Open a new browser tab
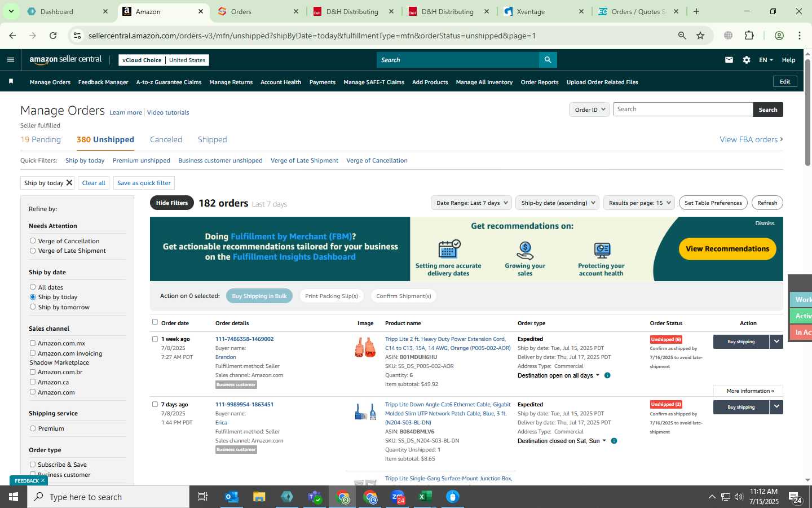The height and width of the screenshot is (508, 812). 696,11
